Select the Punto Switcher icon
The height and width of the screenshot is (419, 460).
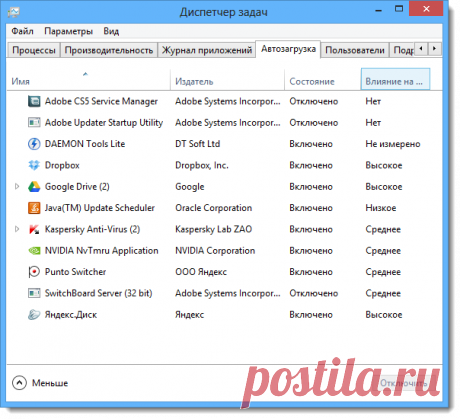click(x=34, y=272)
